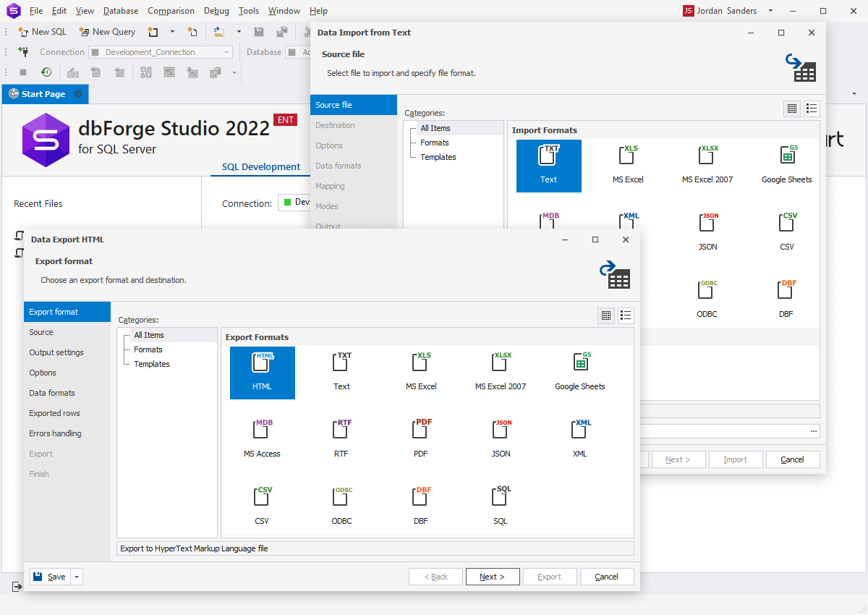Switch export formats to list view

[626, 315]
